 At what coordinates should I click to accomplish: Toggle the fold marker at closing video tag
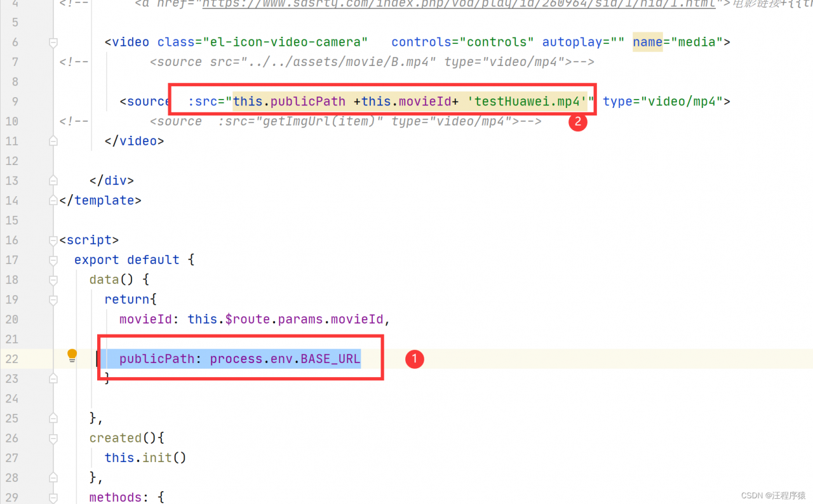[x=53, y=141]
